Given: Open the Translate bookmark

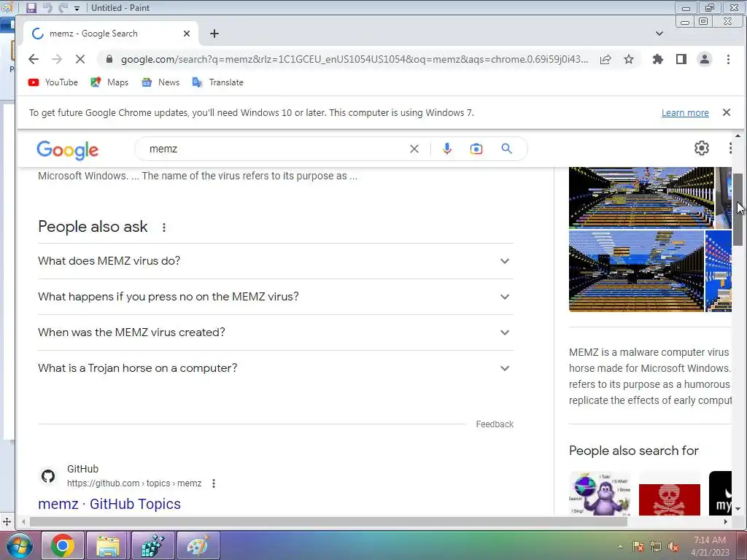Looking at the screenshot, I should [x=217, y=82].
